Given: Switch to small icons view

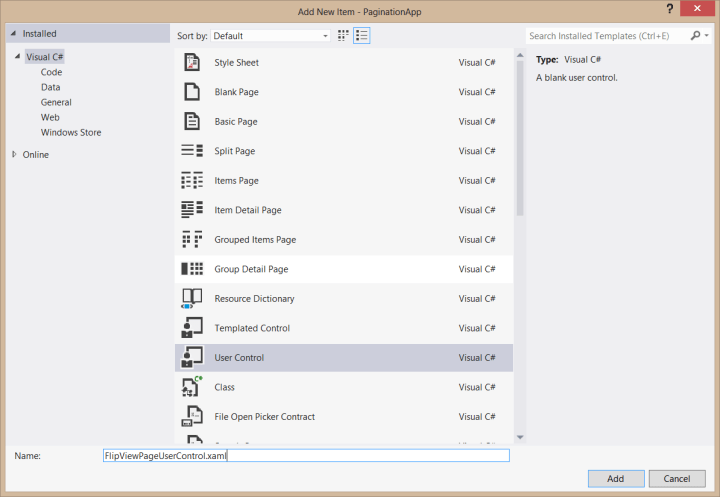Looking at the screenshot, I should click(x=344, y=35).
